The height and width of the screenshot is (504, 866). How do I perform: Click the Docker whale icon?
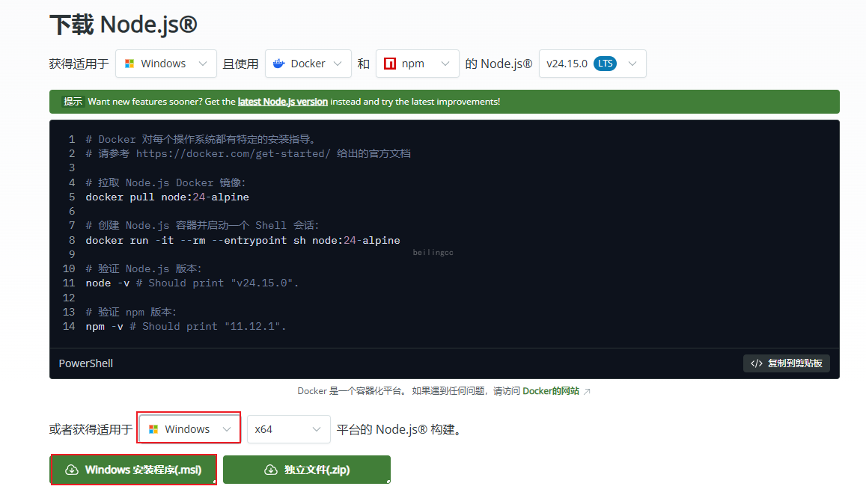pos(279,64)
